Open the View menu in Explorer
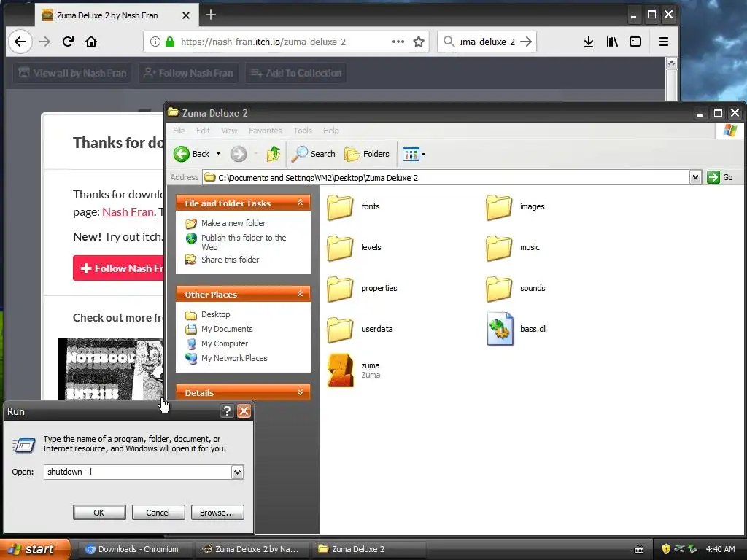This screenshot has height=560, width=747. [229, 131]
